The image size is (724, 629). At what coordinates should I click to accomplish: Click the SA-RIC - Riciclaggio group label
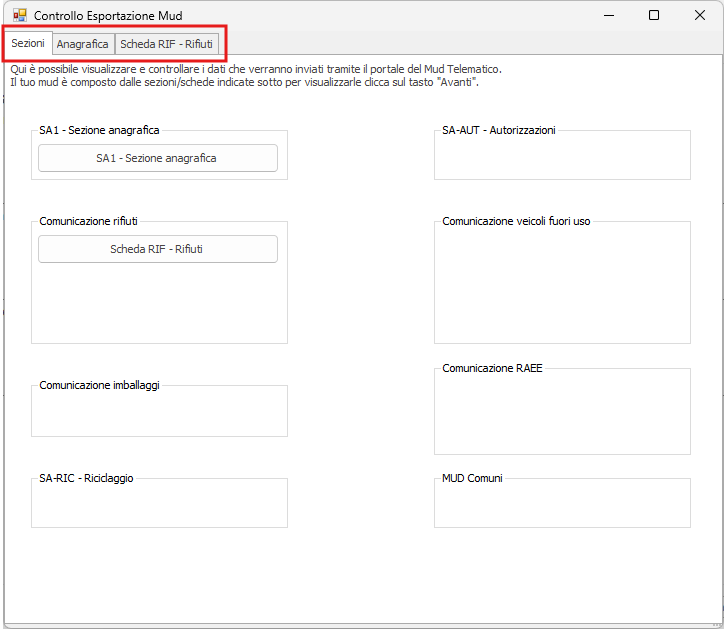click(x=86, y=478)
